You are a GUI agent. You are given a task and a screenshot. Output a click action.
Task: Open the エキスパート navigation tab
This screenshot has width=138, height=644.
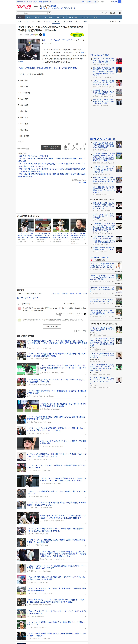(x=48, y=17)
